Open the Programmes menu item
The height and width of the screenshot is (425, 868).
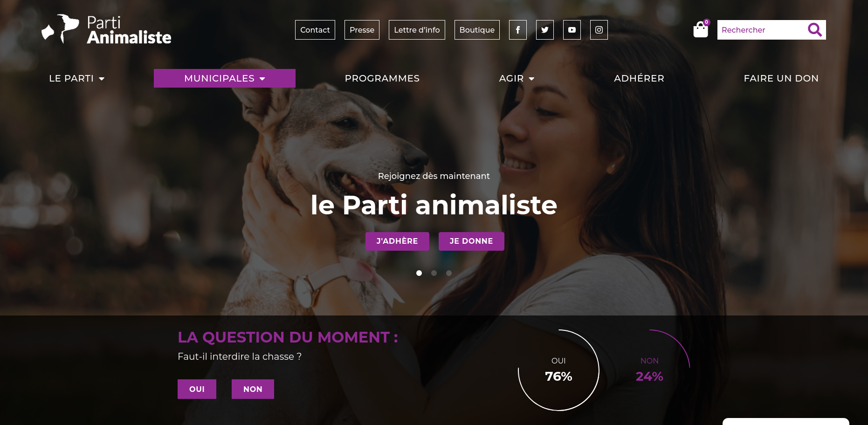point(382,78)
